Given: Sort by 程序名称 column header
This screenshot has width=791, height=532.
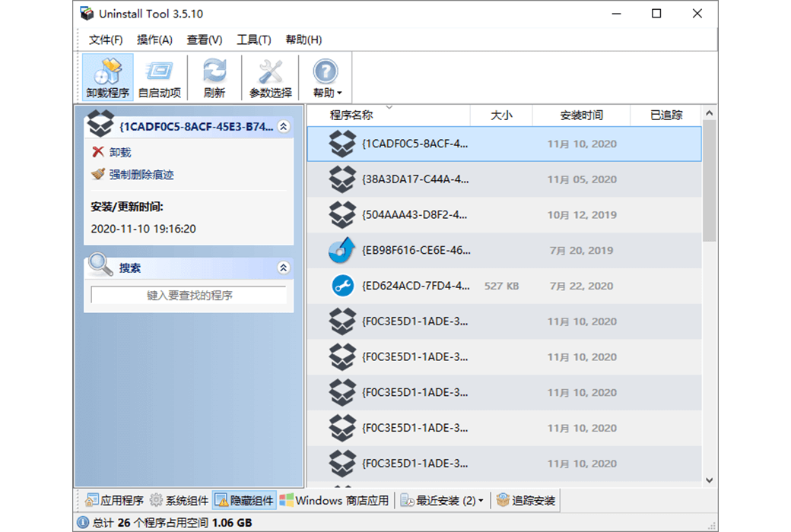Looking at the screenshot, I should (x=389, y=116).
